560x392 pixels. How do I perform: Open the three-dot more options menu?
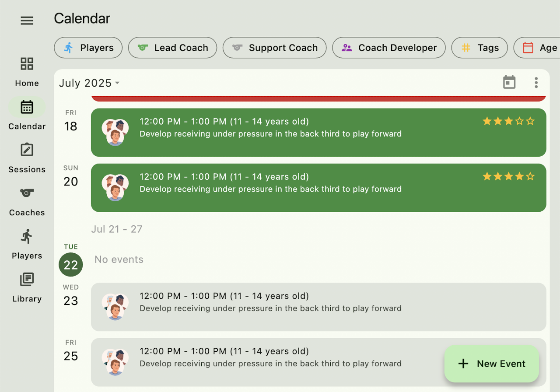(x=536, y=82)
